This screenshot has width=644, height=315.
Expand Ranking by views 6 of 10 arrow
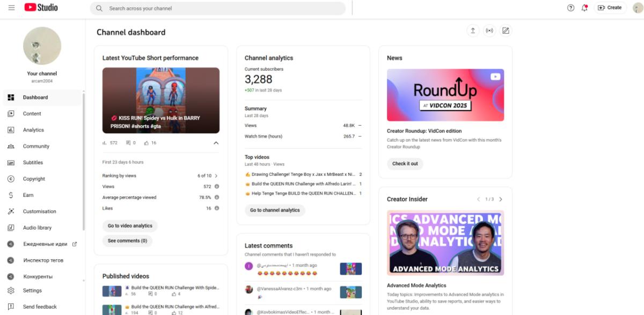(x=216, y=175)
